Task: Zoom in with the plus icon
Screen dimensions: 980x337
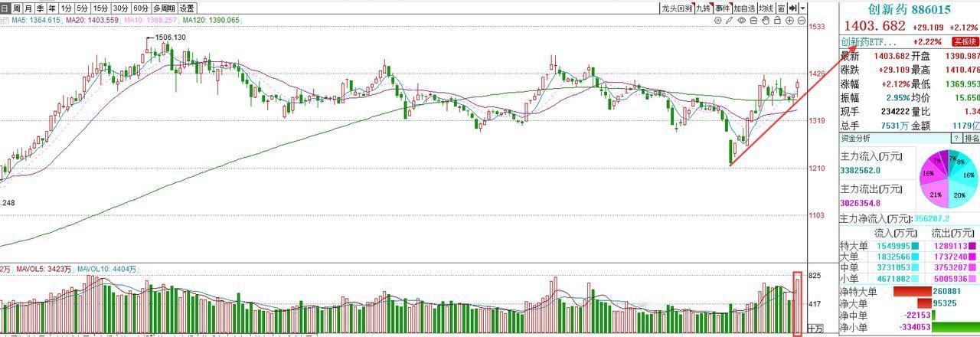Action: click(789, 21)
